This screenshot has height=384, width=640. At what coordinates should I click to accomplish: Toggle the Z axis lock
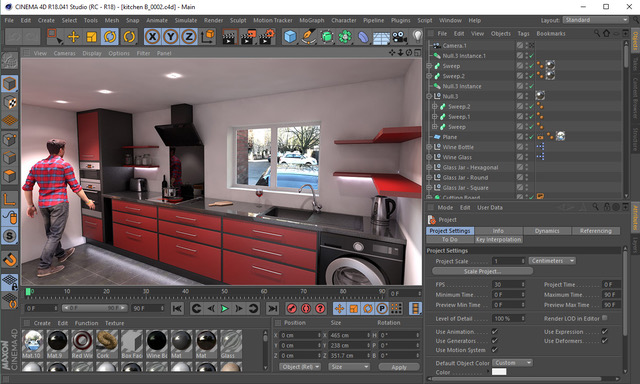[x=189, y=37]
